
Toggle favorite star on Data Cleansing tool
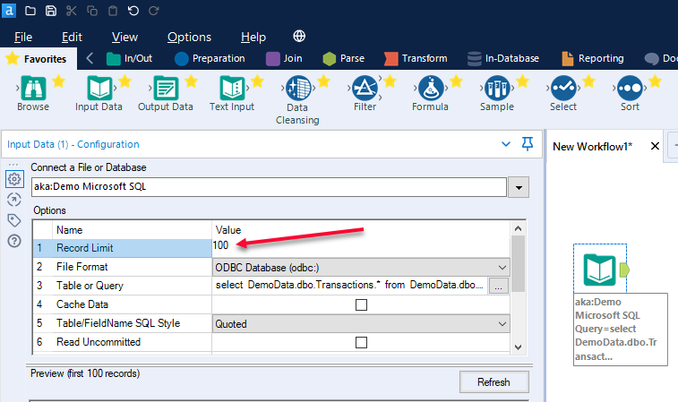324,81
